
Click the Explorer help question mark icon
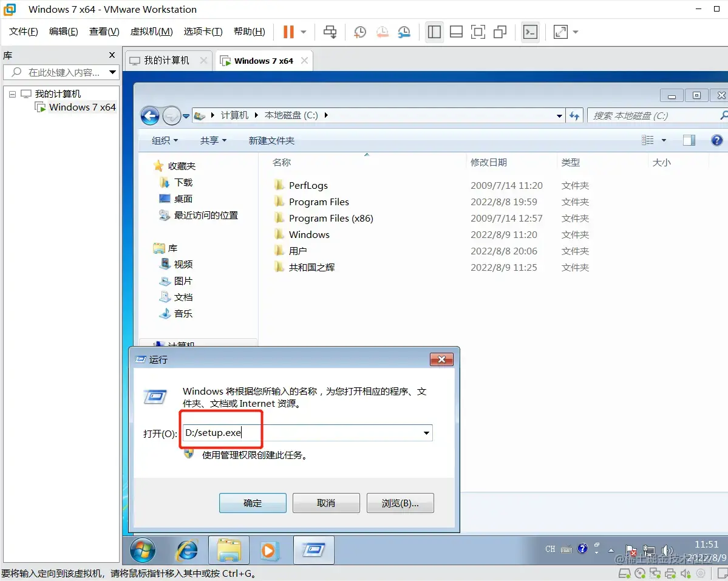point(717,140)
